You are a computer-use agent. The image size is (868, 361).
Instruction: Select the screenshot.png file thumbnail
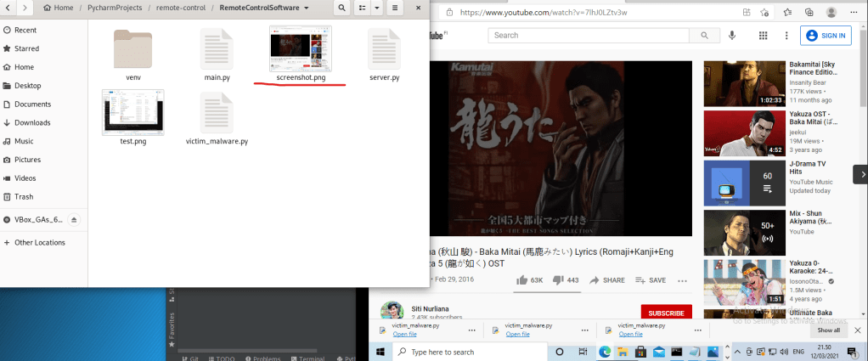coord(300,48)
